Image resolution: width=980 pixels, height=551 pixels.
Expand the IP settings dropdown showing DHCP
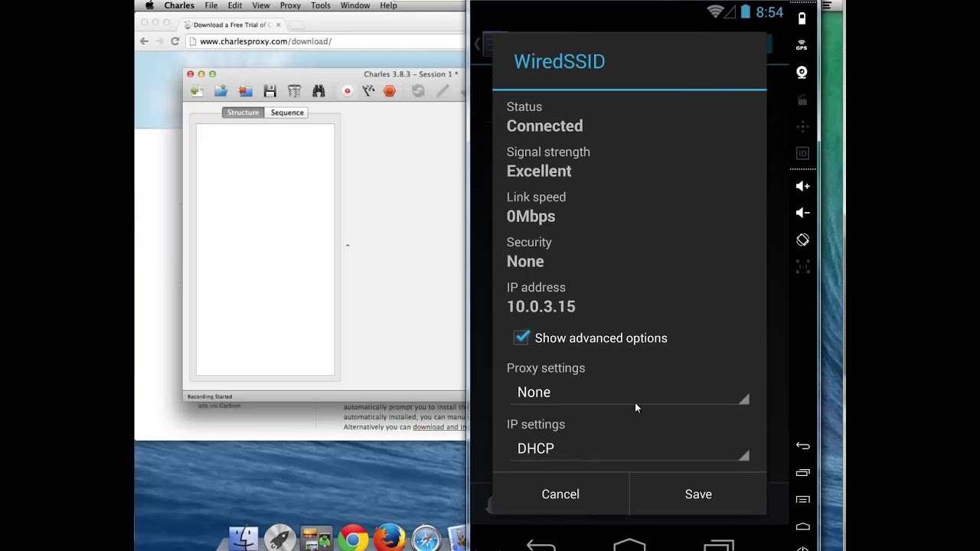pyautogui.click(x=628, y=448)
